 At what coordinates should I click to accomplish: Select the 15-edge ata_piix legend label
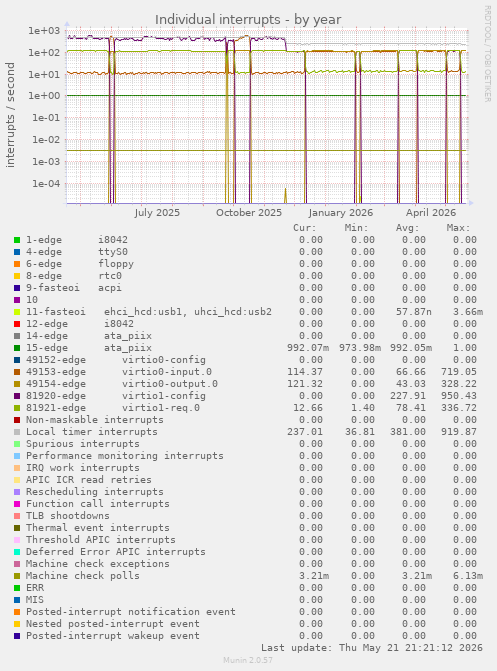[89, 348]
